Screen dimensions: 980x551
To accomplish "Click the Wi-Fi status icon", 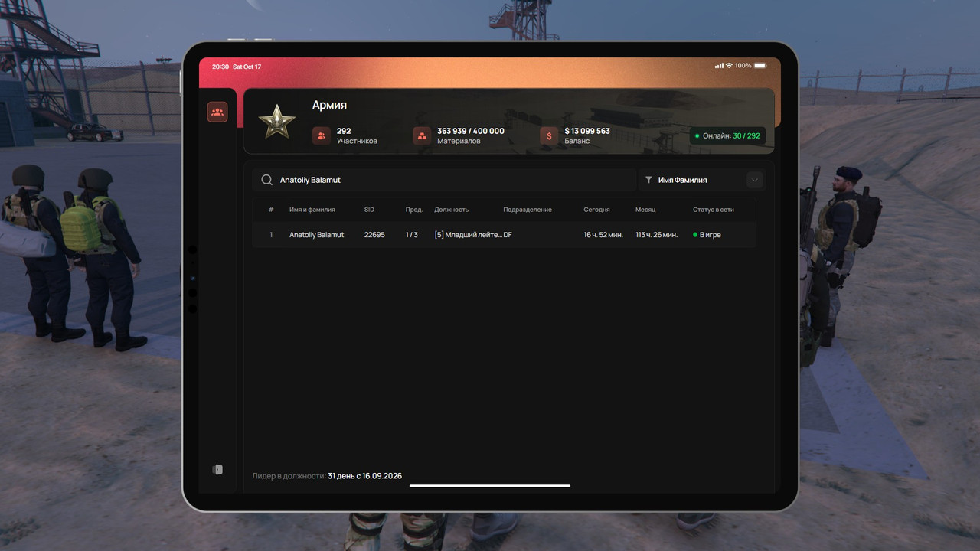I will click(x=729, y=66).
